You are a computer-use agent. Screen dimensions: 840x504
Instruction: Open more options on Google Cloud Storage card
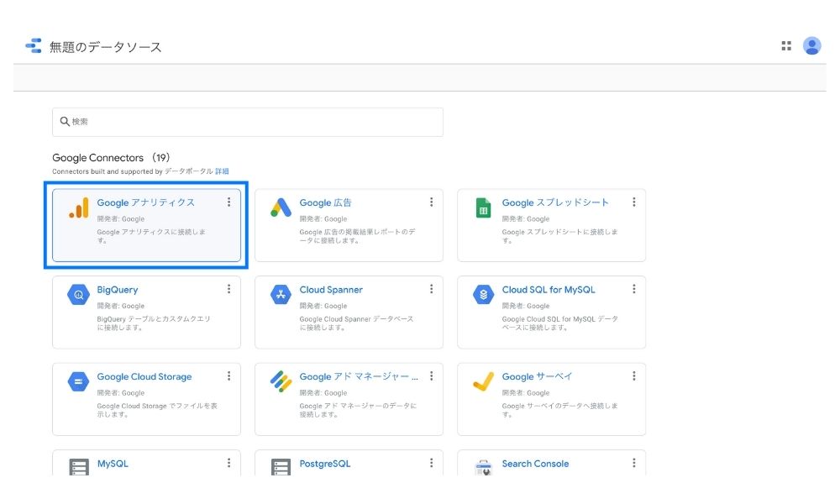[228, 376]
